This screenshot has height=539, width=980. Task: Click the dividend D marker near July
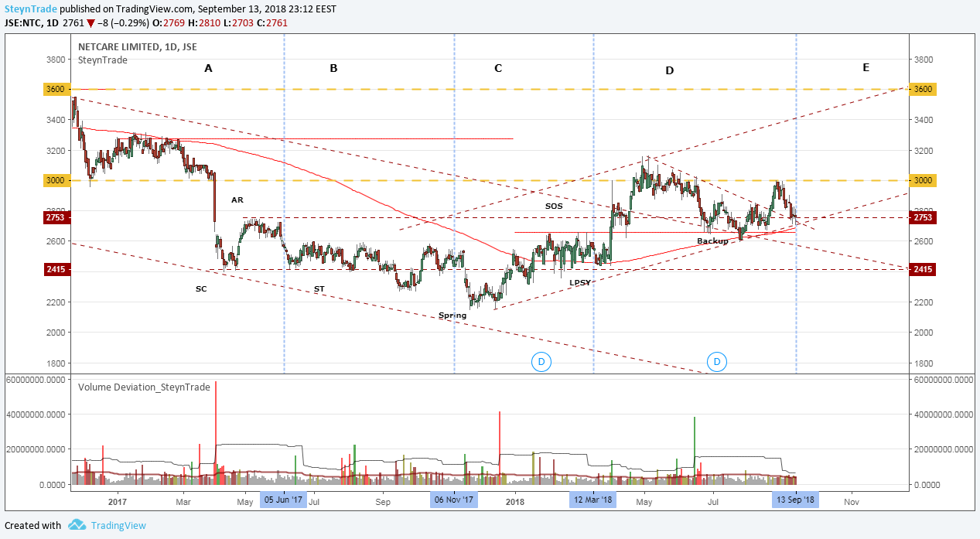tap(717, 361)
